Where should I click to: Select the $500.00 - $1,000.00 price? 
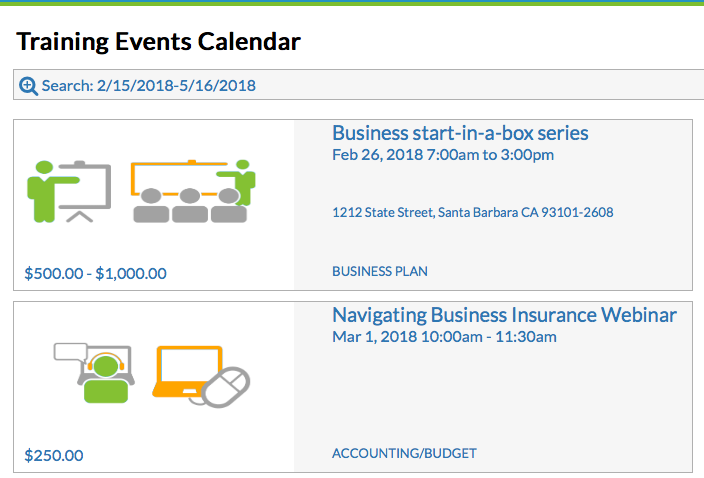(94, 273)
